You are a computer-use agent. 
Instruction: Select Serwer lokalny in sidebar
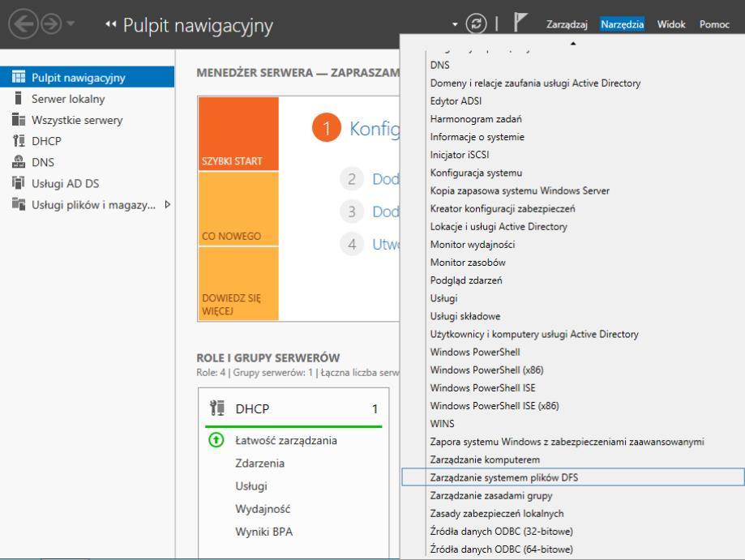click(68, 99)
